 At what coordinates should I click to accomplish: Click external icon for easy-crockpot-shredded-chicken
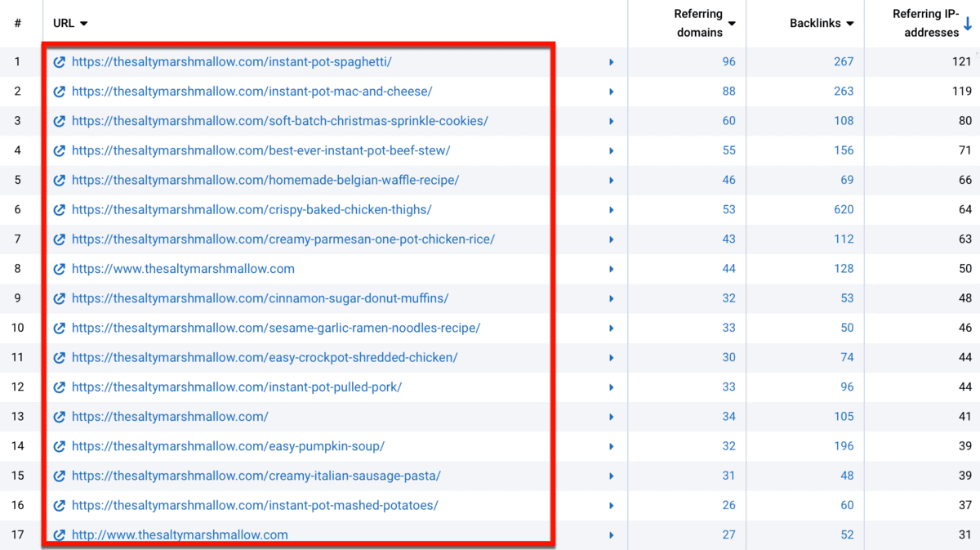59,357
